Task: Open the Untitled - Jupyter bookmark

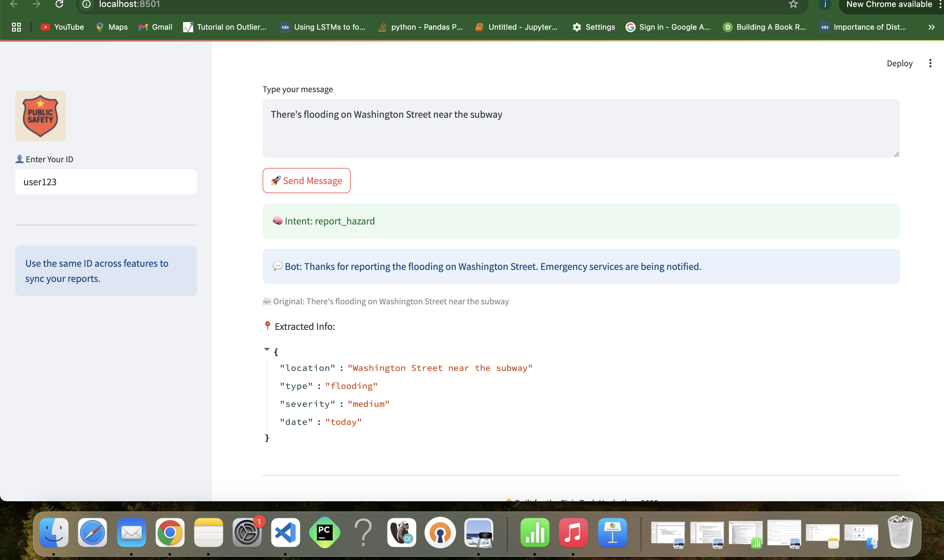Action: 516,27
